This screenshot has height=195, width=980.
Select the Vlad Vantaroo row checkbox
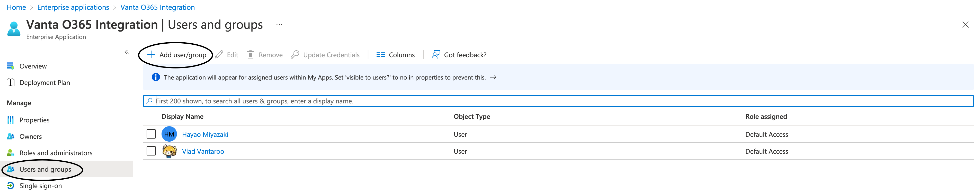click(151, 151)
